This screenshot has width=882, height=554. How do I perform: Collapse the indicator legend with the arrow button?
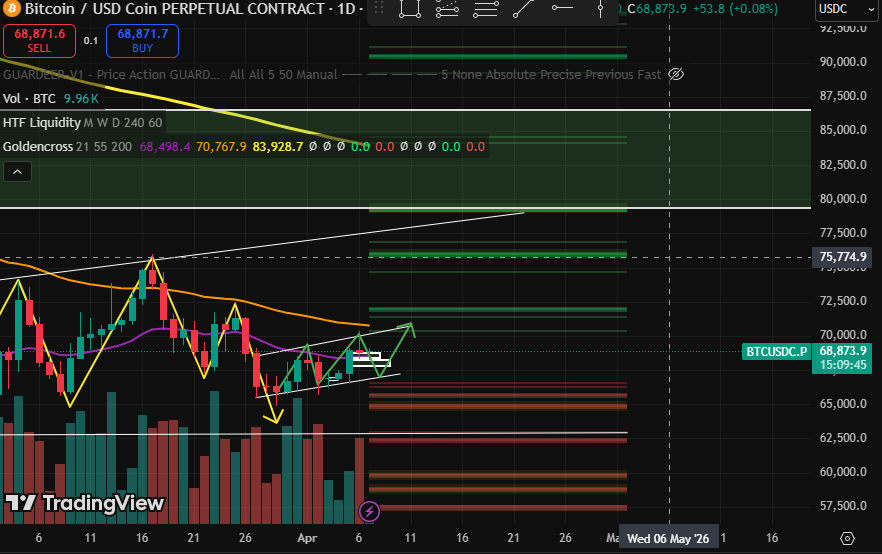click(x=17, y=172)
